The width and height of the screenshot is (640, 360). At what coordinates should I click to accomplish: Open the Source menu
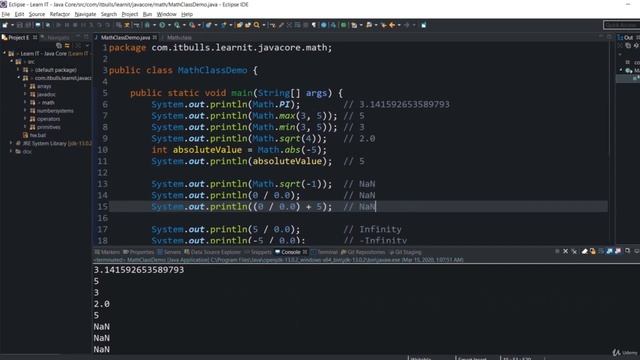pos(37,14)
